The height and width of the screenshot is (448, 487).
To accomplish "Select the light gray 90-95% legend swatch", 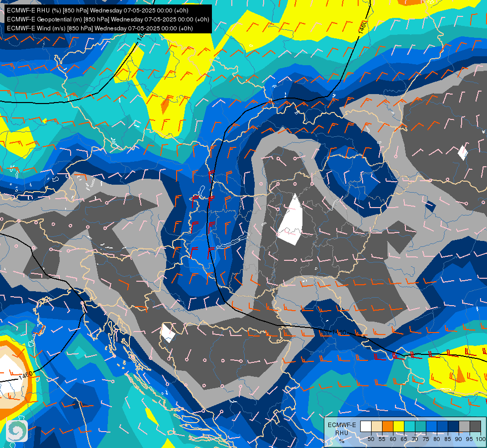I will click(x=464, y=426).
